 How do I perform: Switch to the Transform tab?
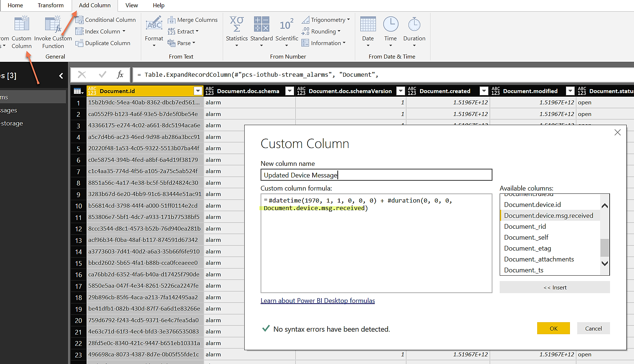51,5
